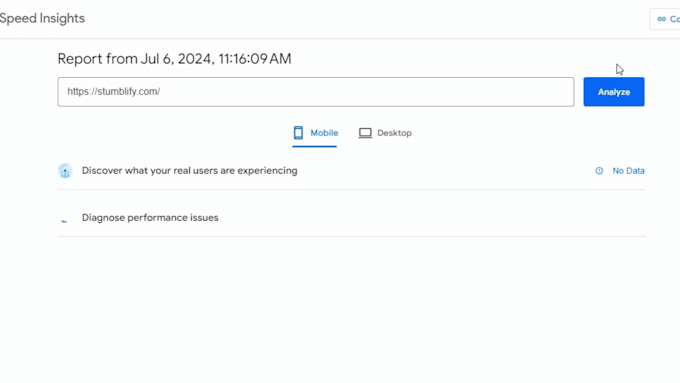Click the Report from Jul 6, 2024 heading
680x383 pixels.
point(174,59)
